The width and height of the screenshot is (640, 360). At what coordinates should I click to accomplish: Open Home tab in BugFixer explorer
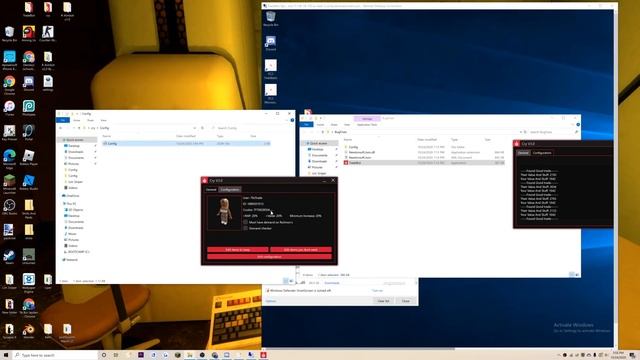pos(320,124)
